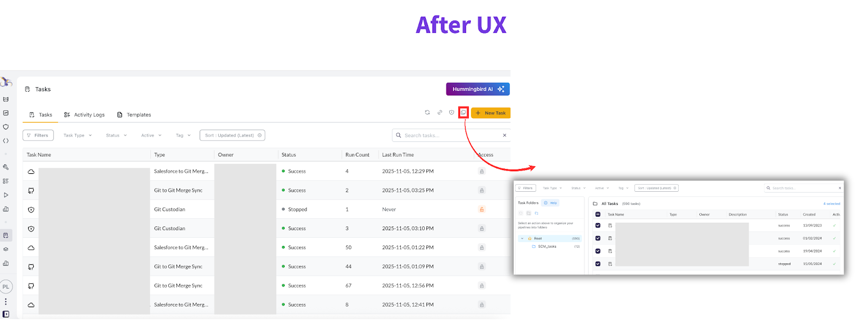Open the folder view icon highlighted in red
The height and width of the screenshot is (331, 868).
click(x=463, y=113)
